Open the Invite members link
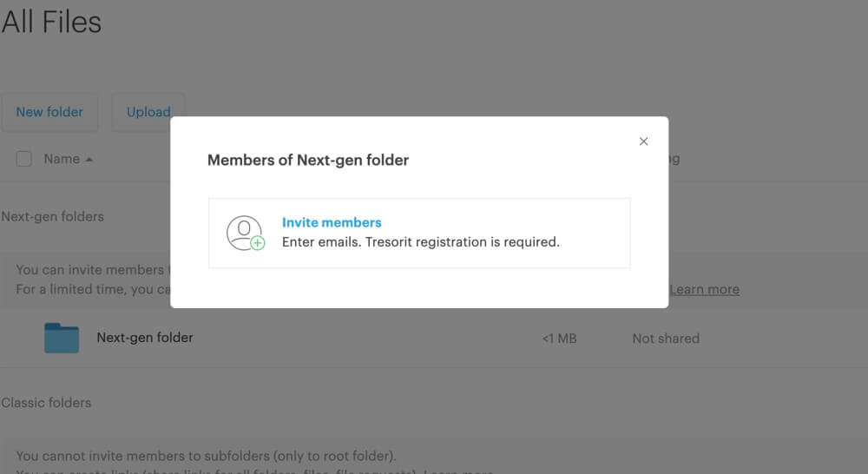The width and height of the screenshot is (868, 474). click(332, 222)
